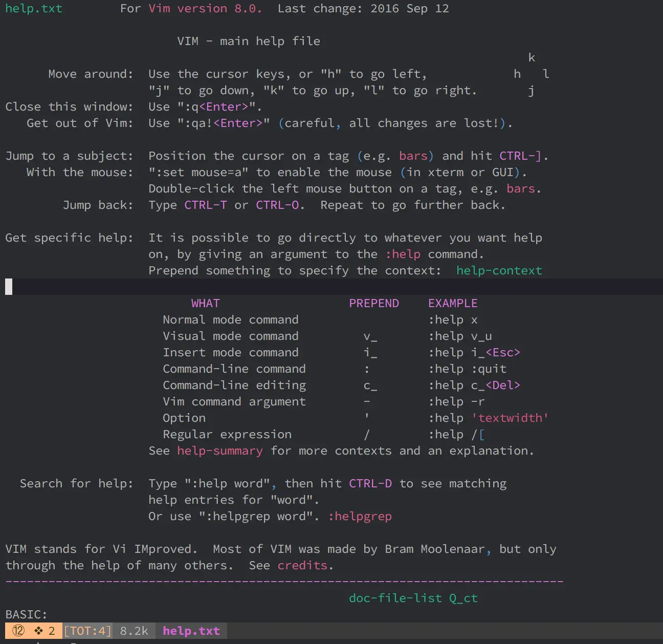
Task: Click the "Move around:" label
Action: [91, 74]
